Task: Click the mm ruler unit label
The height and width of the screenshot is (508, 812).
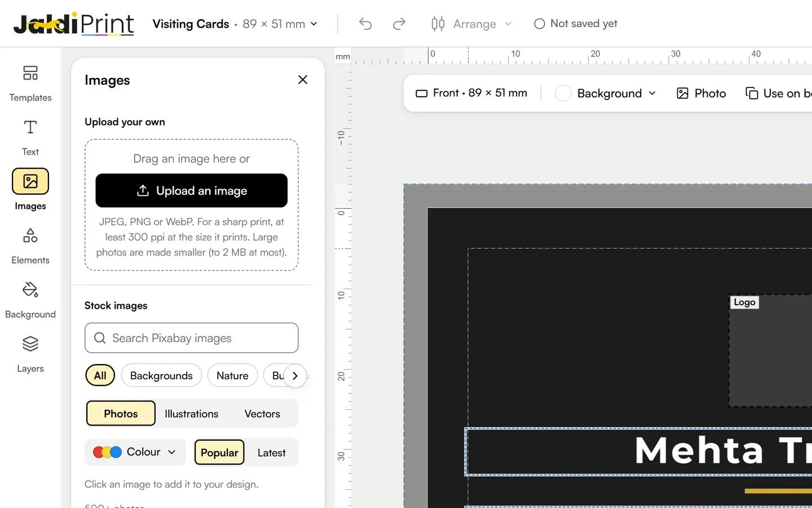Action: tap(343, 56)
